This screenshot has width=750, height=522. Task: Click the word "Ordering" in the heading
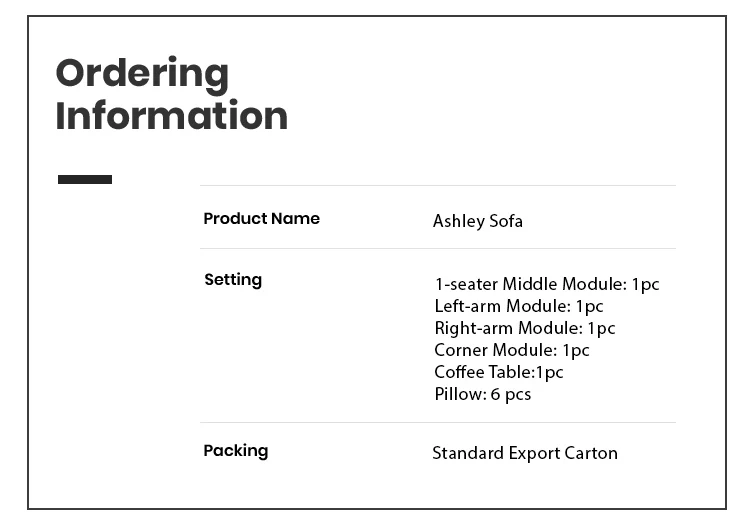(142, 75)
